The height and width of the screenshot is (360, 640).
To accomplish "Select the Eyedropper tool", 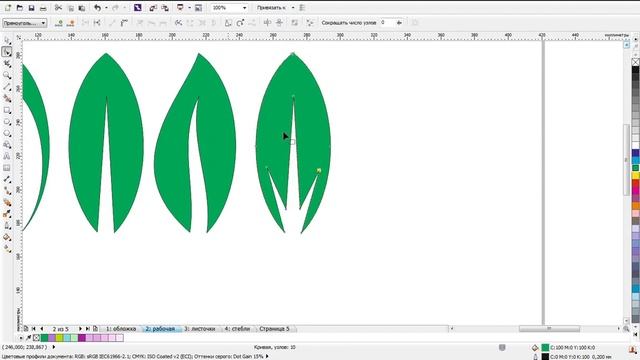I will pyautogui.click(x=7, y=214).
